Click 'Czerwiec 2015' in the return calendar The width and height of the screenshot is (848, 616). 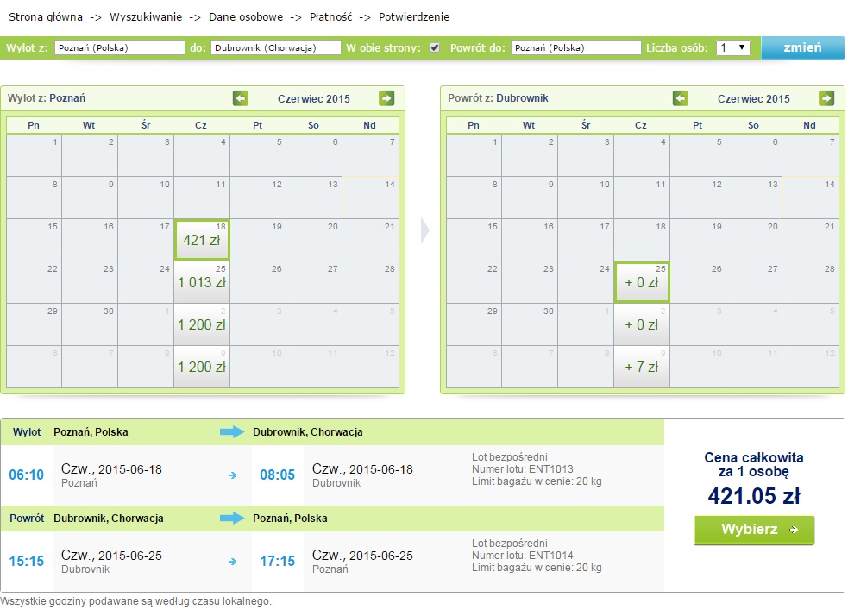click(753, 98)
